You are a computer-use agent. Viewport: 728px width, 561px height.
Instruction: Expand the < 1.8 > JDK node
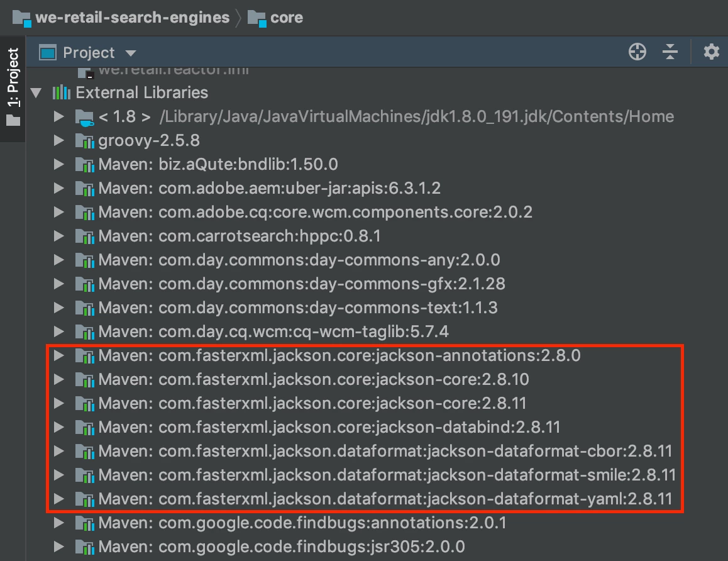click(x=58, y=116)
